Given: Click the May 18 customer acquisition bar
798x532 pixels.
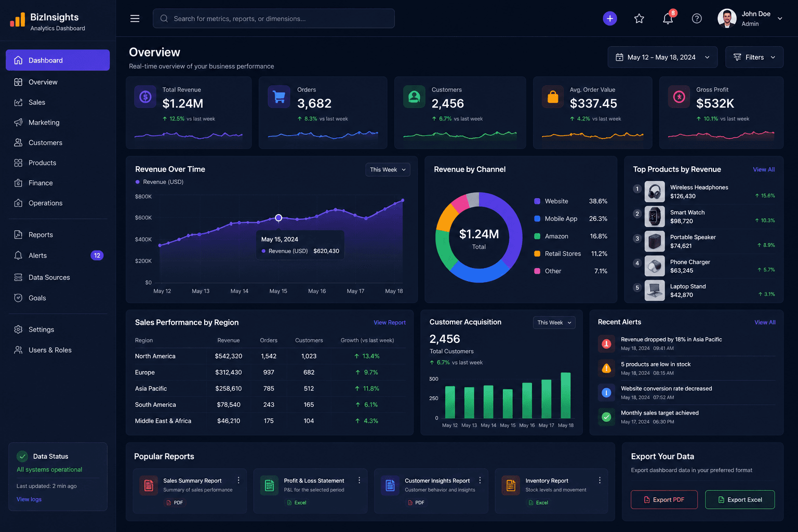Looking at the screenshot, I should 566,395.
